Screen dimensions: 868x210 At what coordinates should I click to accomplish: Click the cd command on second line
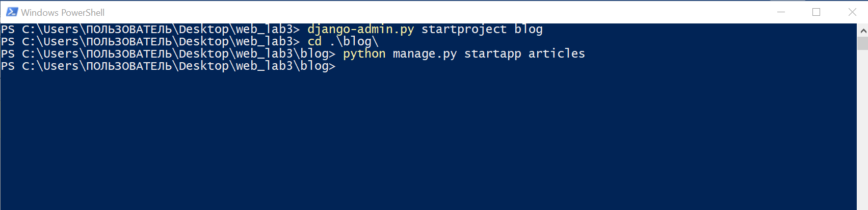[314, 41]
